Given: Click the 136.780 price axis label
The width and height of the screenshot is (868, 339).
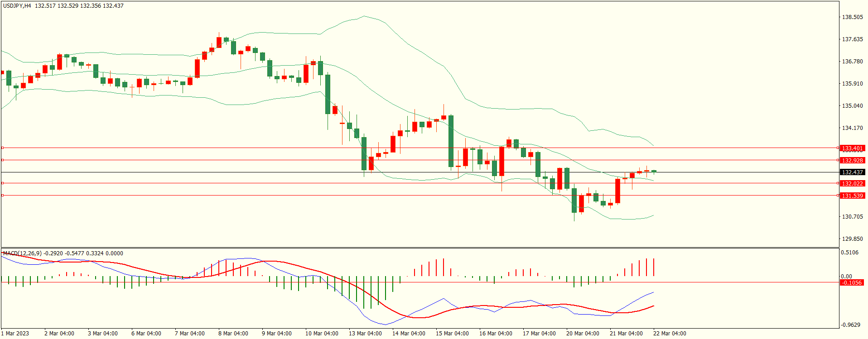Looking at the screenshot, I should pyautogui.click(x=852, y=62).
